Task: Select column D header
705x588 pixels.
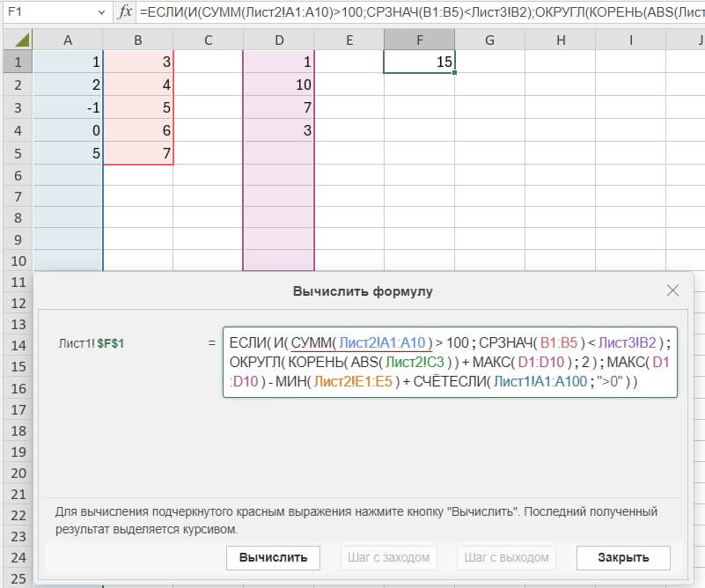Action: click(x=278, y=40)
